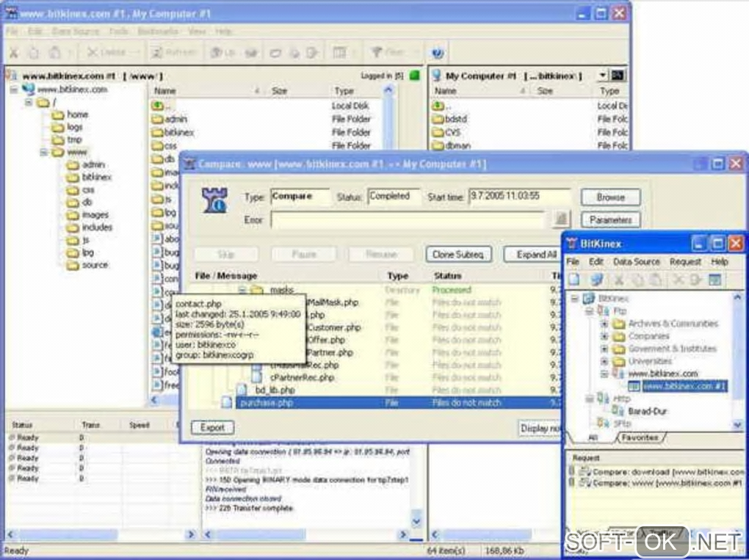Image resolution: width=749 pixels, height=560 pixels.
Task: Click the Filter toolbar button
Action: pyautogui.click(x=388, y=52)
